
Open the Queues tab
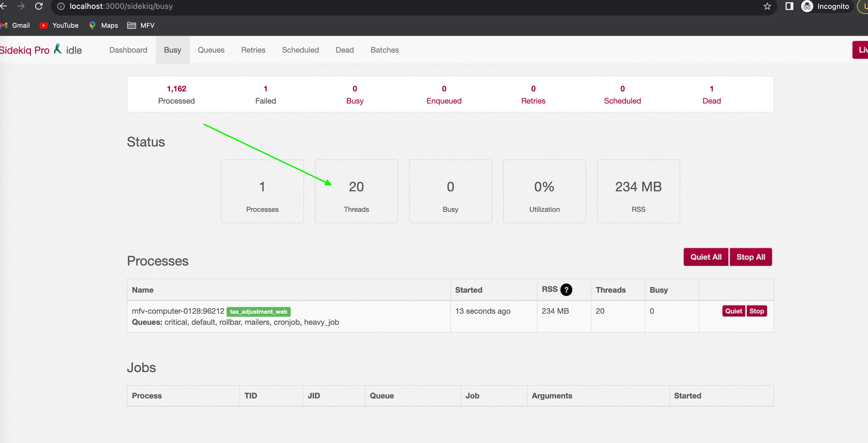point(211,50)
